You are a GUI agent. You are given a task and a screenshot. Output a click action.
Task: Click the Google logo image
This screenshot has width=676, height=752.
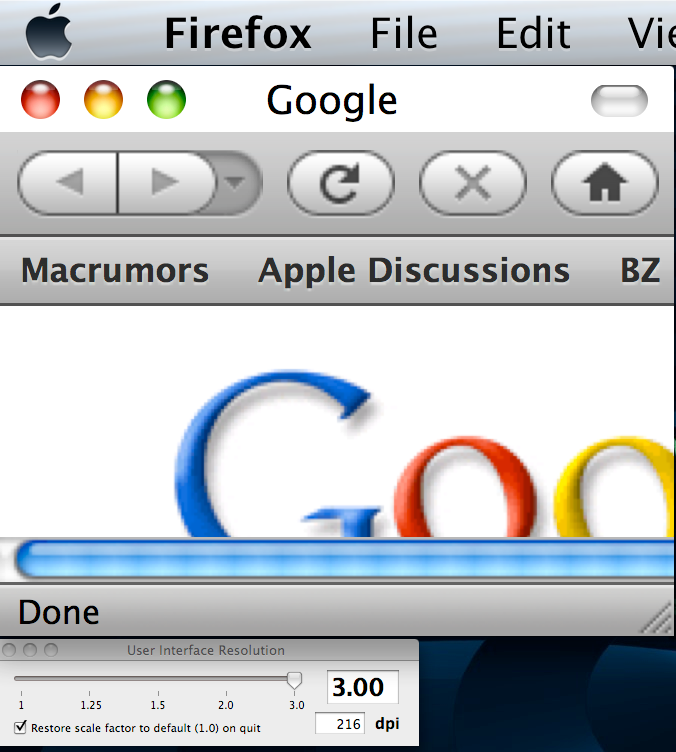424,453
